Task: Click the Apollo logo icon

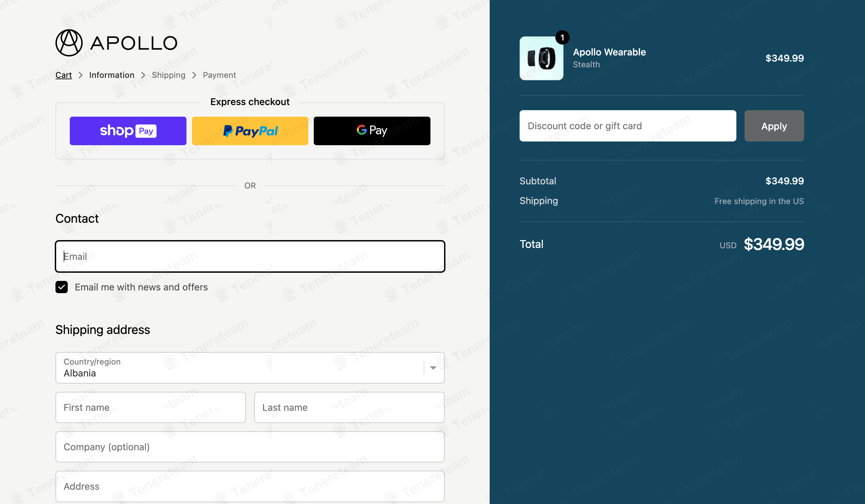Action: [69, 43]
